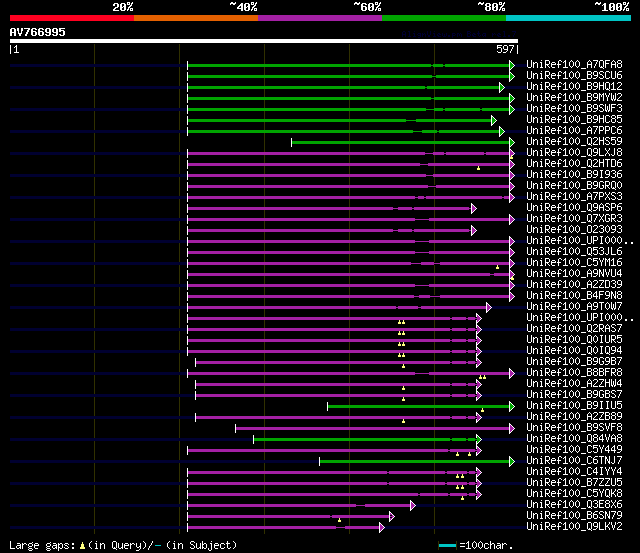Open hit UniRef100_B9MYW2
Image resolution: width=640 pixels, height=553 pixels.
(x=574, y=98)
